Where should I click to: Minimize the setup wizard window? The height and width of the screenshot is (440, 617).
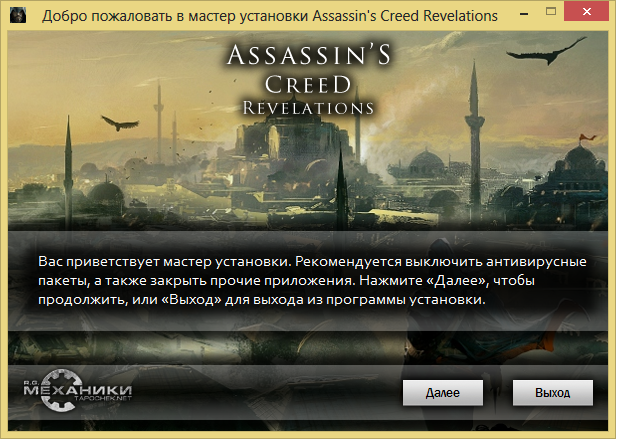(523, 14)
